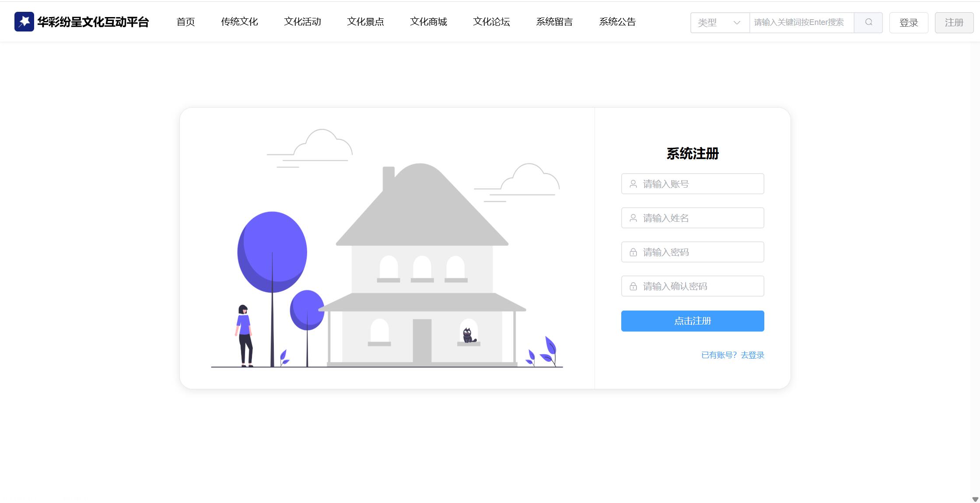Select 文化论坛 from the top navigation
This screenshot has height=503, width=980.
pyautogui.click(x=491, y=22)
